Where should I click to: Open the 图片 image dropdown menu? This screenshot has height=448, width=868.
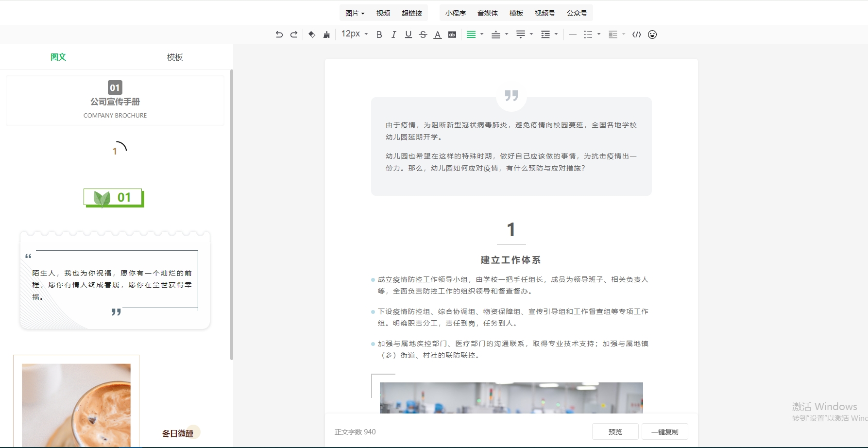point(355,13)
